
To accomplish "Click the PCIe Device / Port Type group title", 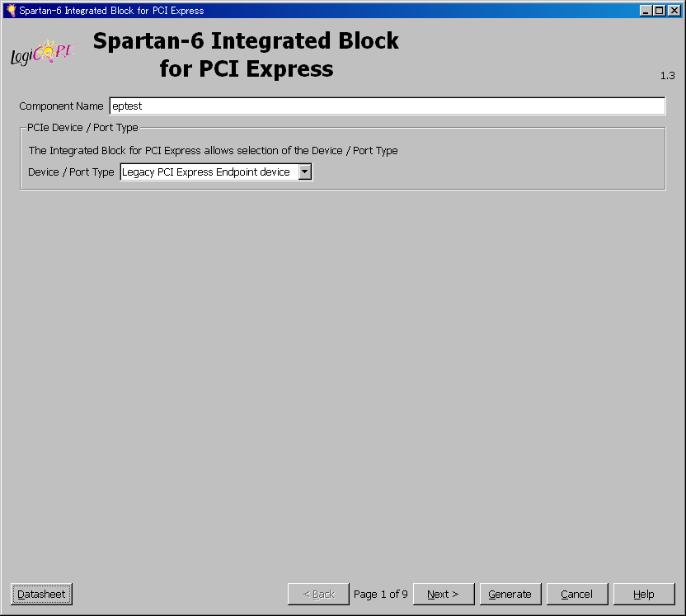I will coord(82,128).
